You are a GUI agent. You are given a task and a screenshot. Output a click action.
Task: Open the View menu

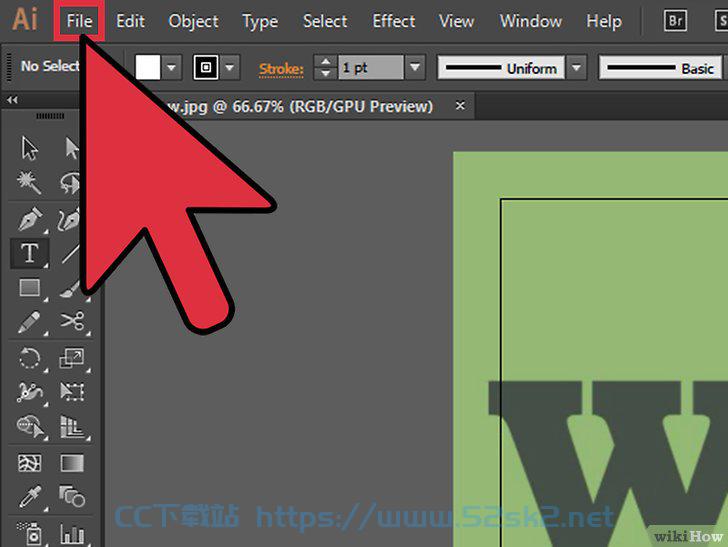click(456, 21)
